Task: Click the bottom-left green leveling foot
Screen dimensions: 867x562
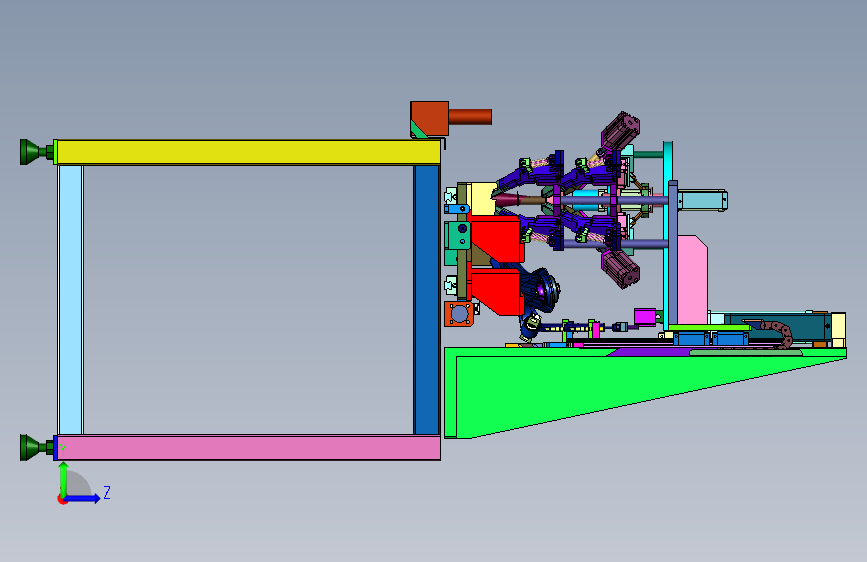Action: (x=36, y=447)
